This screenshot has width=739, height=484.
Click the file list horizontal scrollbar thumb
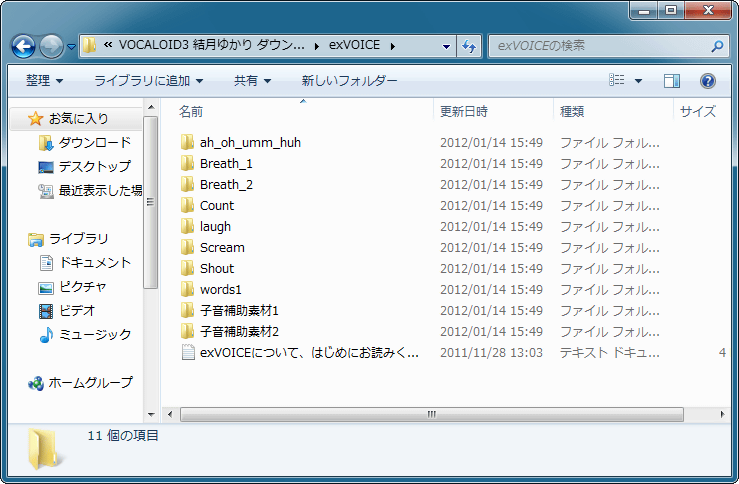432,414
